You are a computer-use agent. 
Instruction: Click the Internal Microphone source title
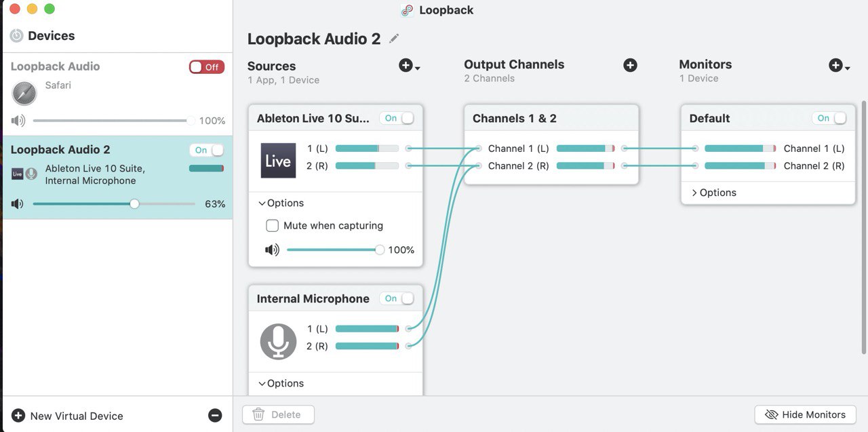[x=313, y=298]
